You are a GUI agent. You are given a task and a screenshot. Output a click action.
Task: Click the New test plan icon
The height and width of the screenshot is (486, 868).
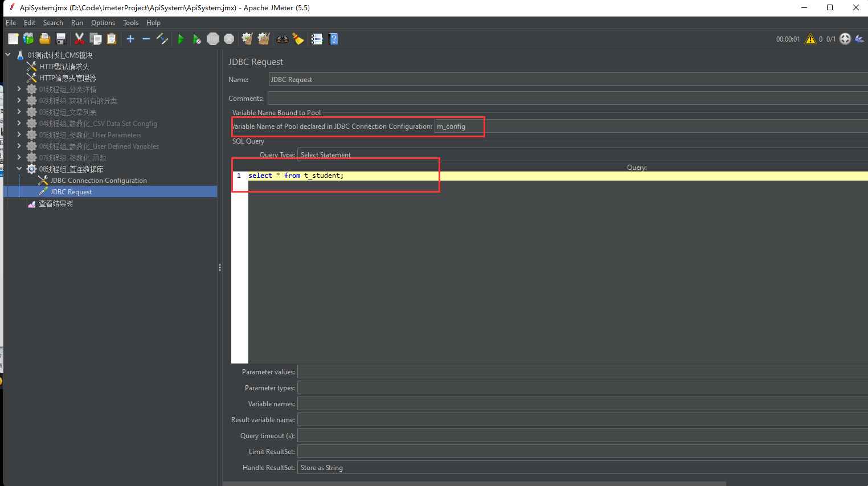[x=13, y=39]
